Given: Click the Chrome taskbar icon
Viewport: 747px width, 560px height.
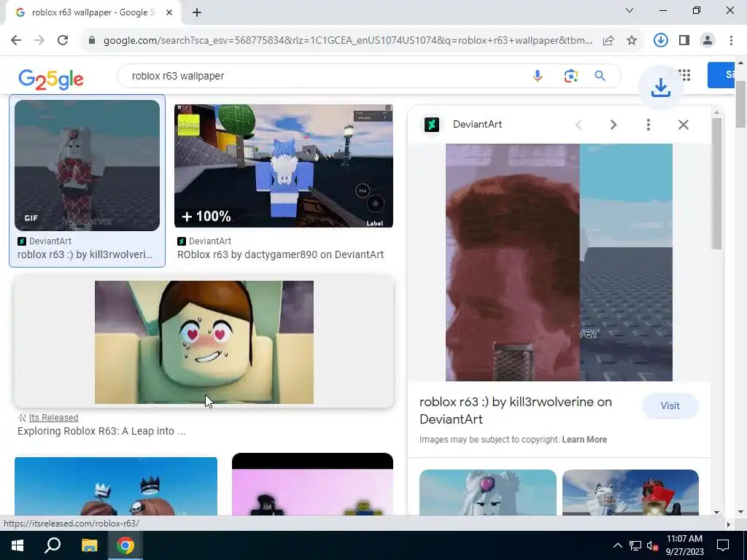Looking at the screenshot, I should click(125, 545).
